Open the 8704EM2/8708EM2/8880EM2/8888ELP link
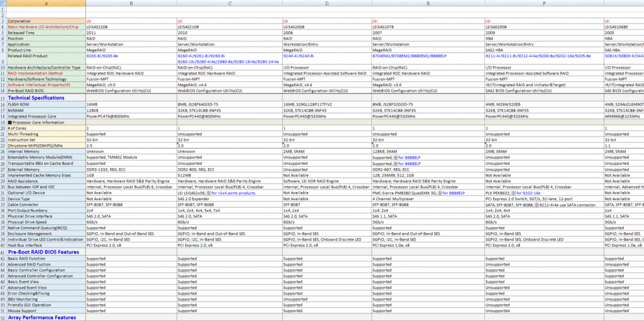This screenshot has width=644, height=321. (409, 55)
